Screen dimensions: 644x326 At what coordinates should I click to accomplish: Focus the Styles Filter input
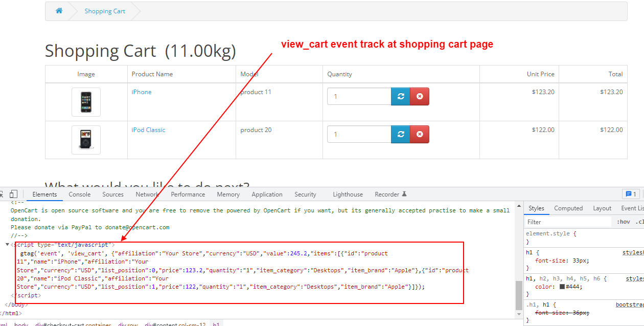click(568, 222)
